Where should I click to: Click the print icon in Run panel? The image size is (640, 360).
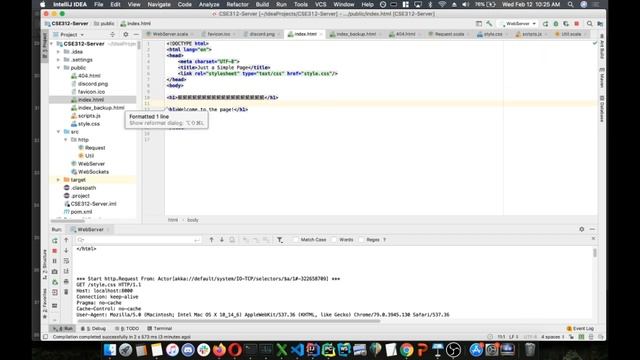coord(66,282)
